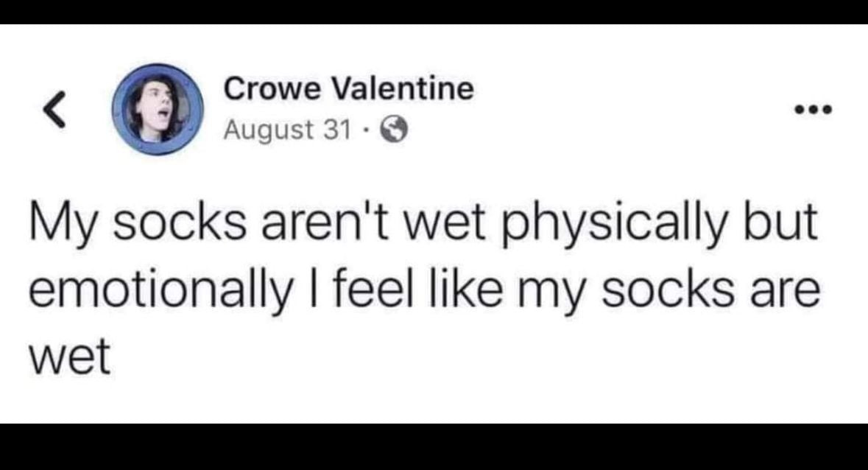
Task: Click the surname "Valentine" in the header
Action: (399, 90)
